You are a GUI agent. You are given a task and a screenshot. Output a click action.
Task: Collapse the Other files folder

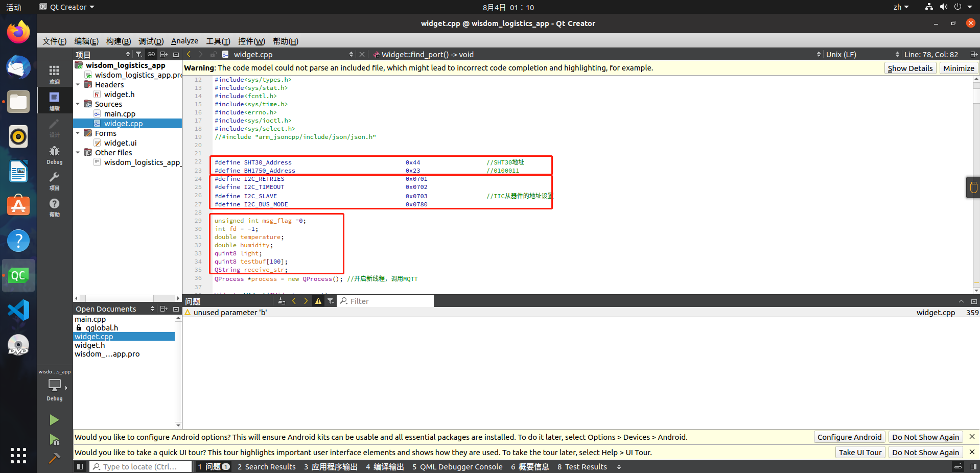click(x=78, y=153)
